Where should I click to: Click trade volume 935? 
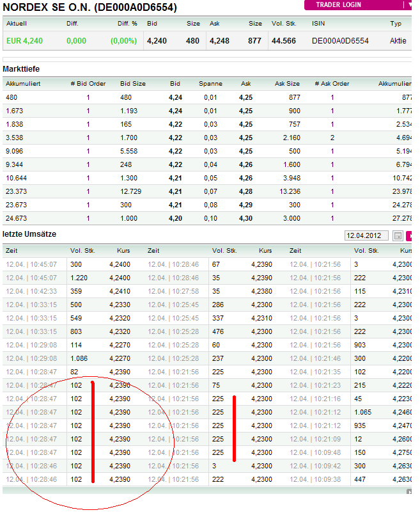click(x=360, y=426)
